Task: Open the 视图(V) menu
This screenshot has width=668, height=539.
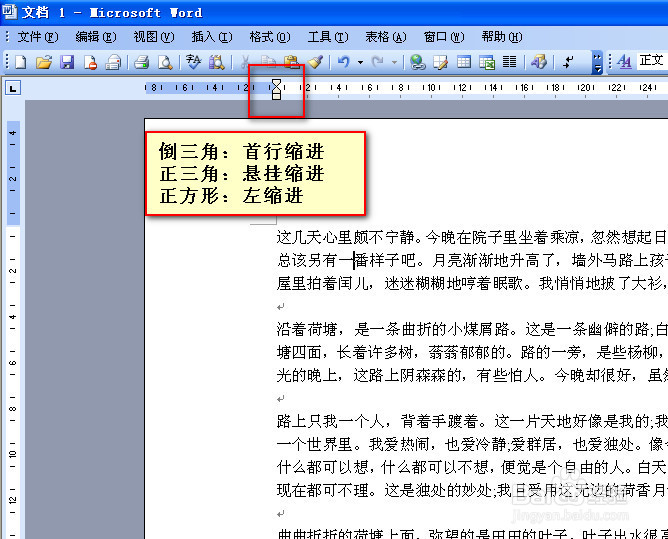Action: coord(154,37)
